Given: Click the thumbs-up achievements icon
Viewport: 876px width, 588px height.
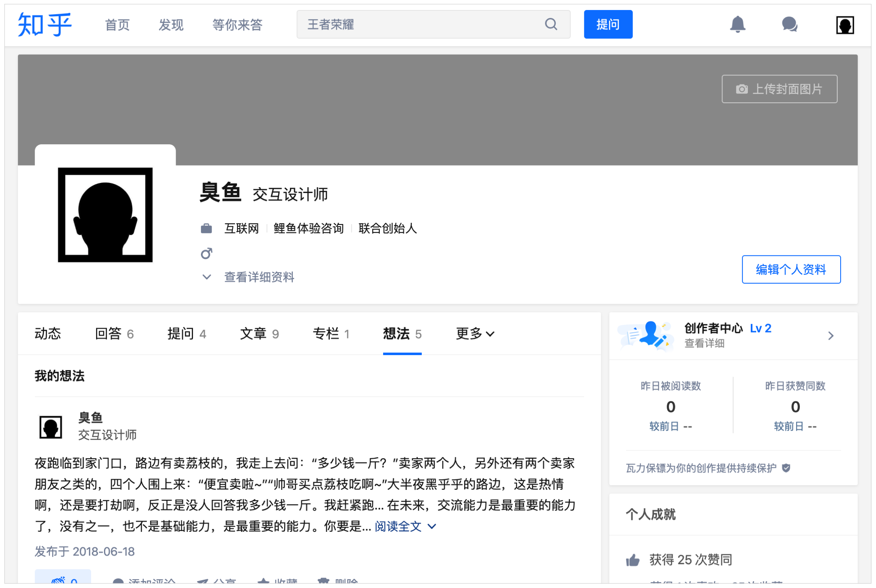Looking at the screenshot, I should tap(633, 560).
